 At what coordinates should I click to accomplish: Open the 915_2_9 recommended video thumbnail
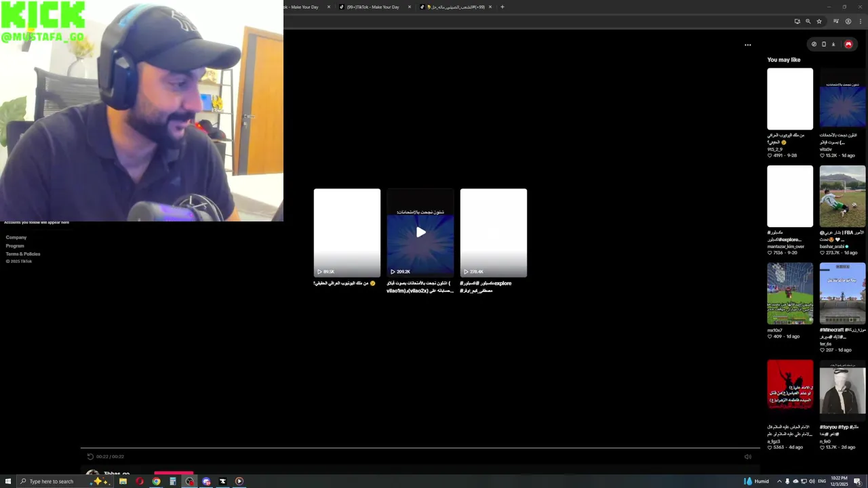click(x=790, y=99)
